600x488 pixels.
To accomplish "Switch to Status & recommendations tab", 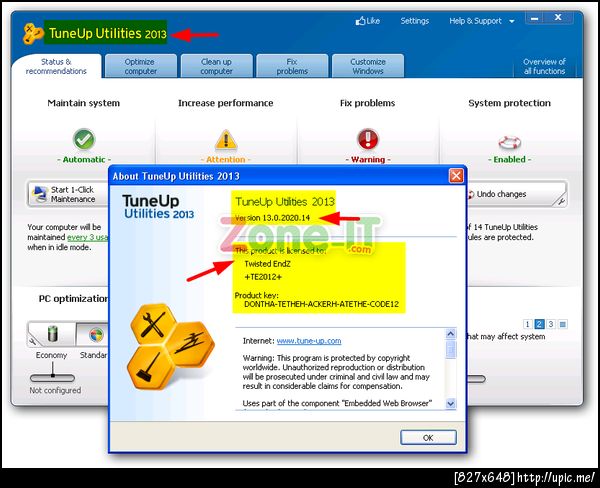I will 56,66.
